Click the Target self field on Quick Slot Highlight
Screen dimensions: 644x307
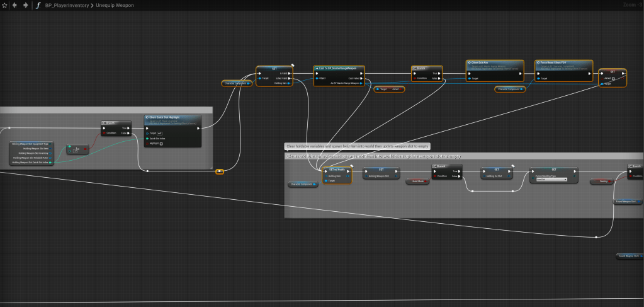pyautogui.click(x=160, y=133)
